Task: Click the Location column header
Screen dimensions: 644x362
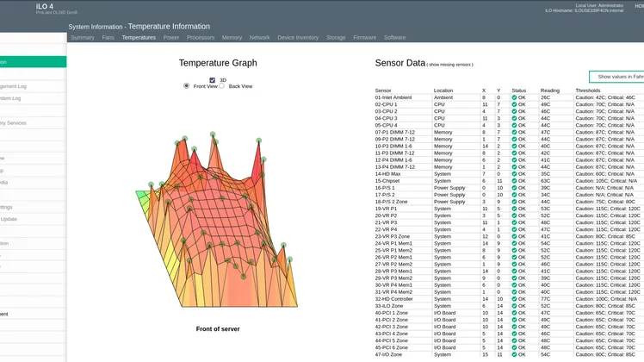Action: [x=443, y=90]
